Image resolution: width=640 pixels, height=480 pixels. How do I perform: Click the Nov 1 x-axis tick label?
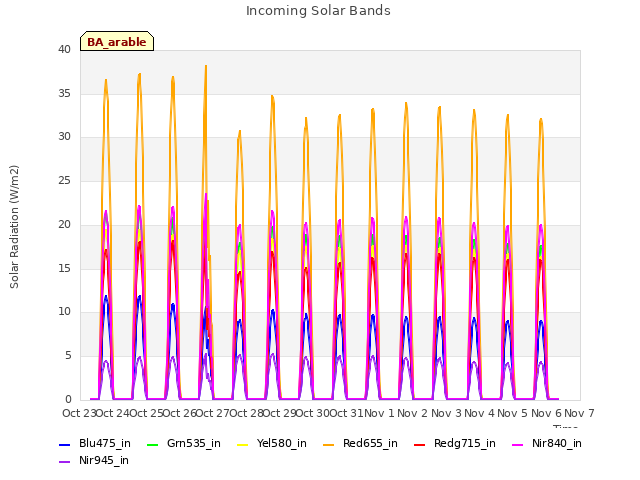(379, 414)
